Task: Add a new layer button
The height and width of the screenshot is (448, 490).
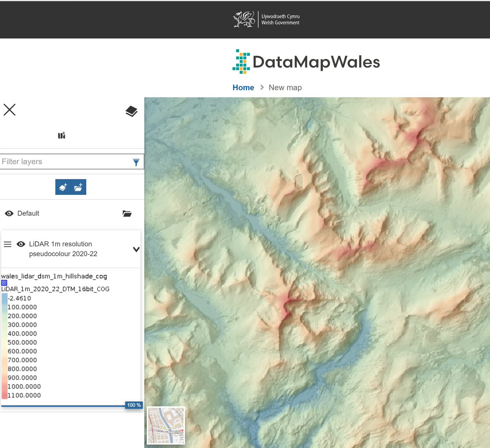Action: 63,187
